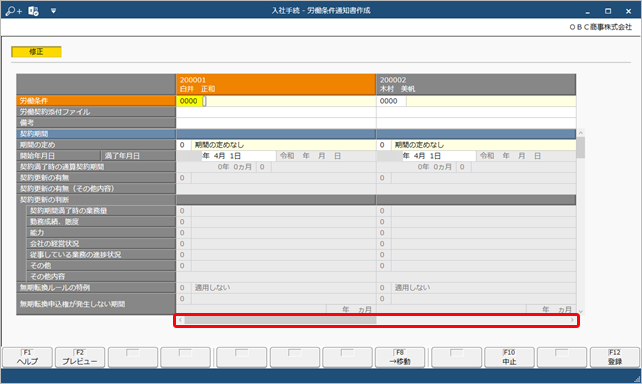Click the horizontal scrollbar thumb

pos(280,320)
